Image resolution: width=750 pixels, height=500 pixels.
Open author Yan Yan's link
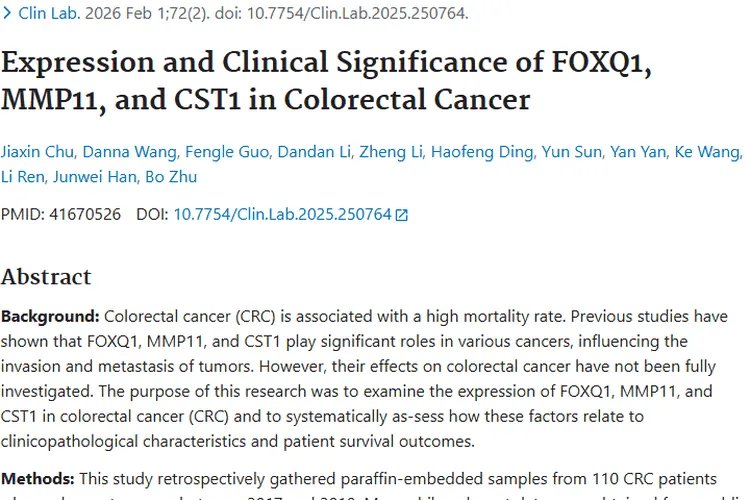point(638,152)
